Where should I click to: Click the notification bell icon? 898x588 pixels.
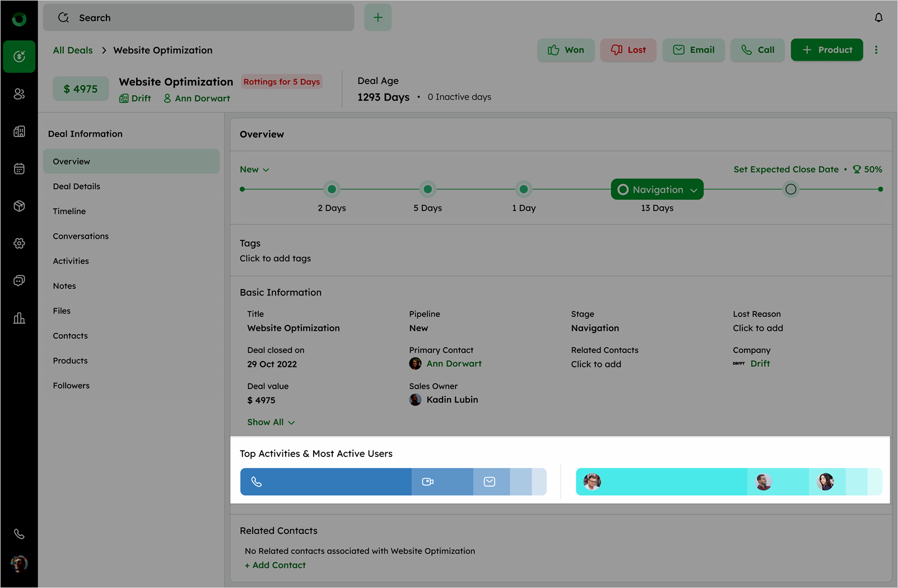click(878, 17)
